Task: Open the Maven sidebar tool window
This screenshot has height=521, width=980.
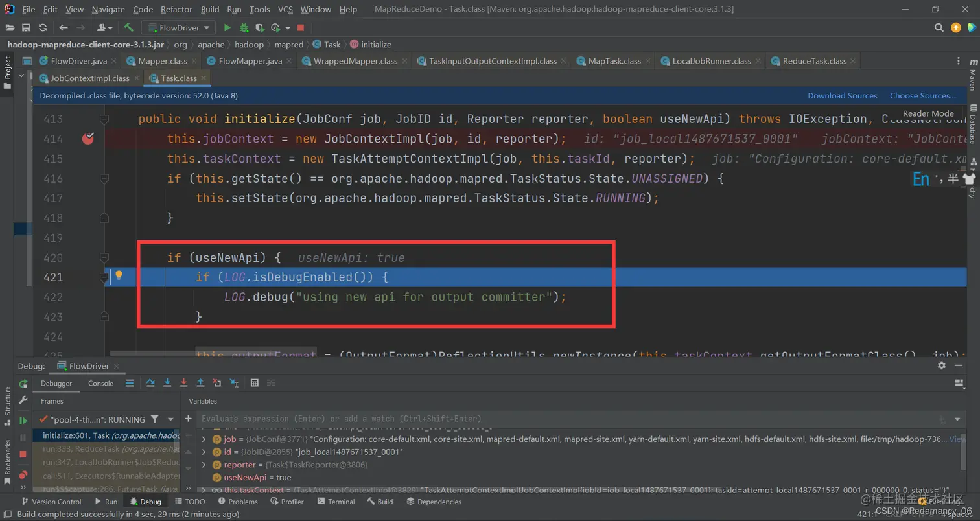Action: point(972,75)
